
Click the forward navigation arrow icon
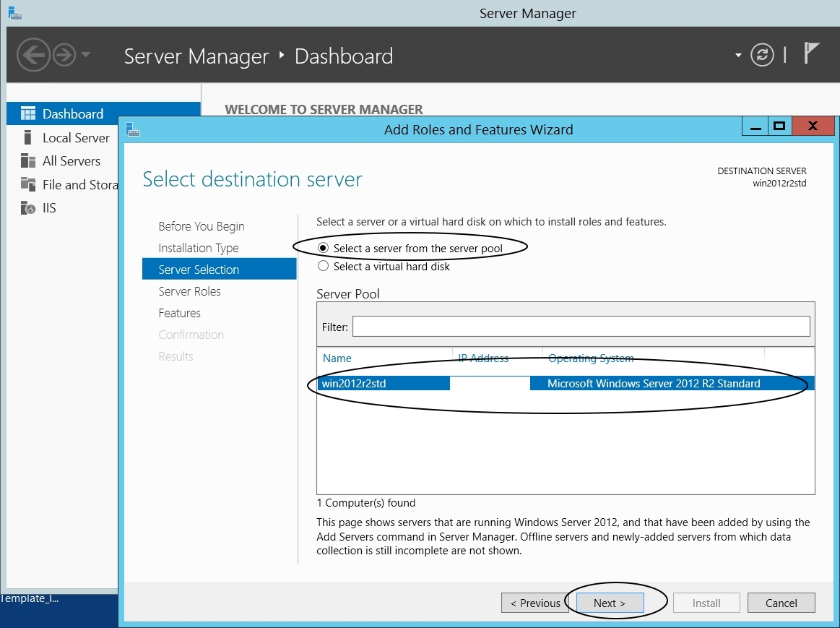click(x=64, y=55)
